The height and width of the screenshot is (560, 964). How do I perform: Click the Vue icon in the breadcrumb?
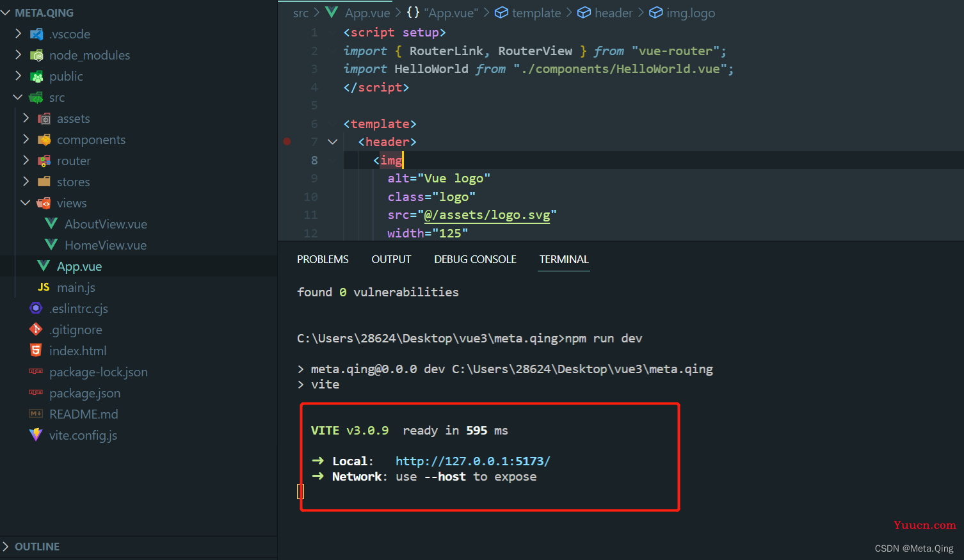coord(332,12)
